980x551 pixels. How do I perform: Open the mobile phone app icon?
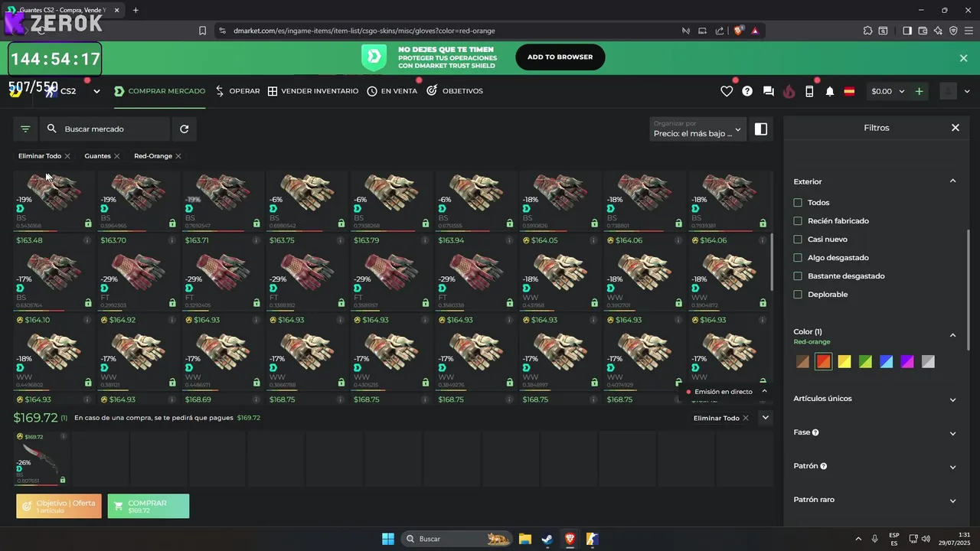(x=809, y=91)
